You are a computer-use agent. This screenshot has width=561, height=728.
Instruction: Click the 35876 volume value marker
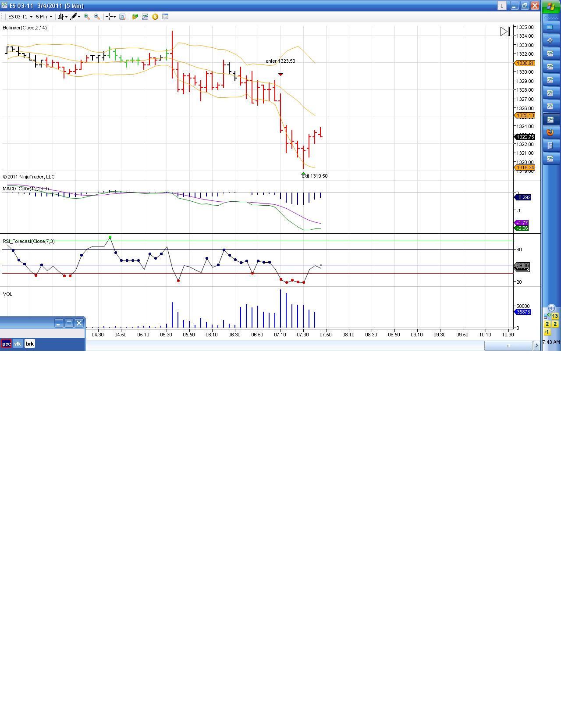(x=522, y=312)
